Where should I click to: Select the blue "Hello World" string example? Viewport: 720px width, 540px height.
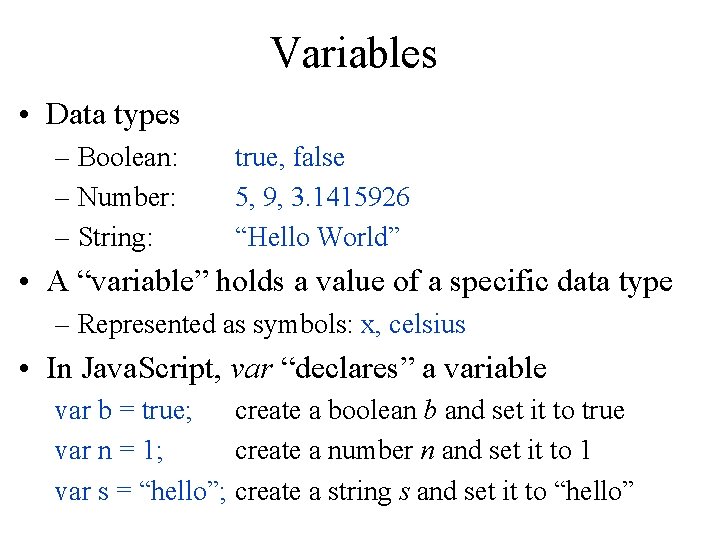coord(317,237)
